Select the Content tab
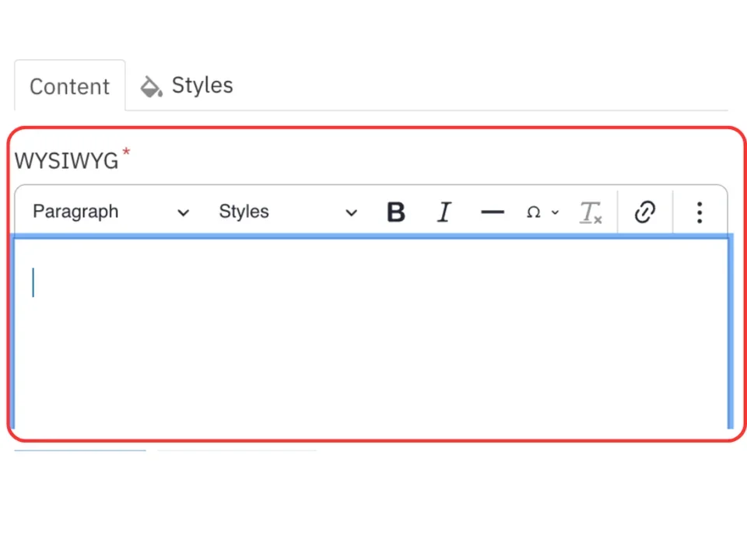 click(69, 86)
